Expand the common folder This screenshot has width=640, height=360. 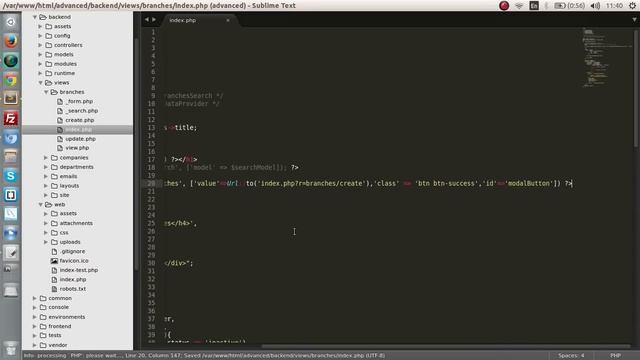click(35, 298)
